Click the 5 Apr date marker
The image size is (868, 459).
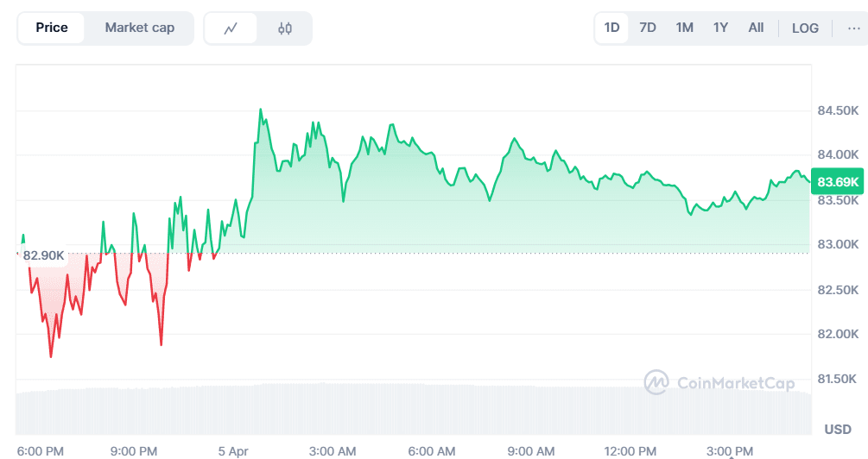click(234, 451)
